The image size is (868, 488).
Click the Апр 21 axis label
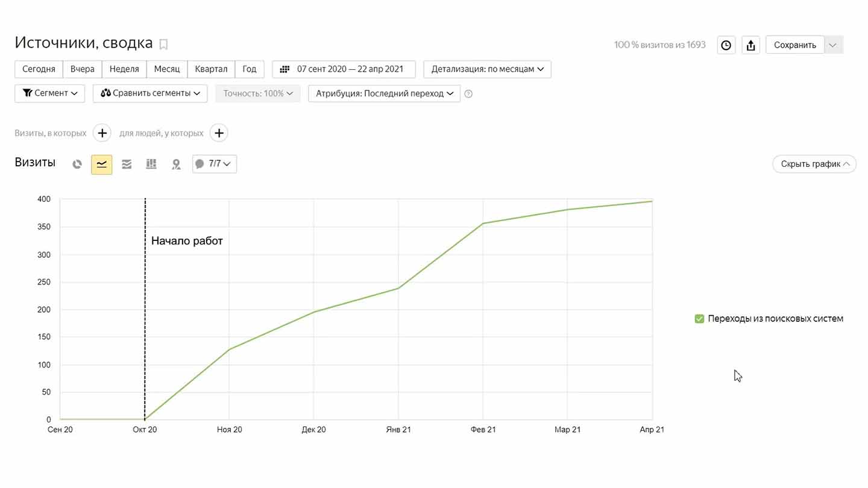pos(652,430)
